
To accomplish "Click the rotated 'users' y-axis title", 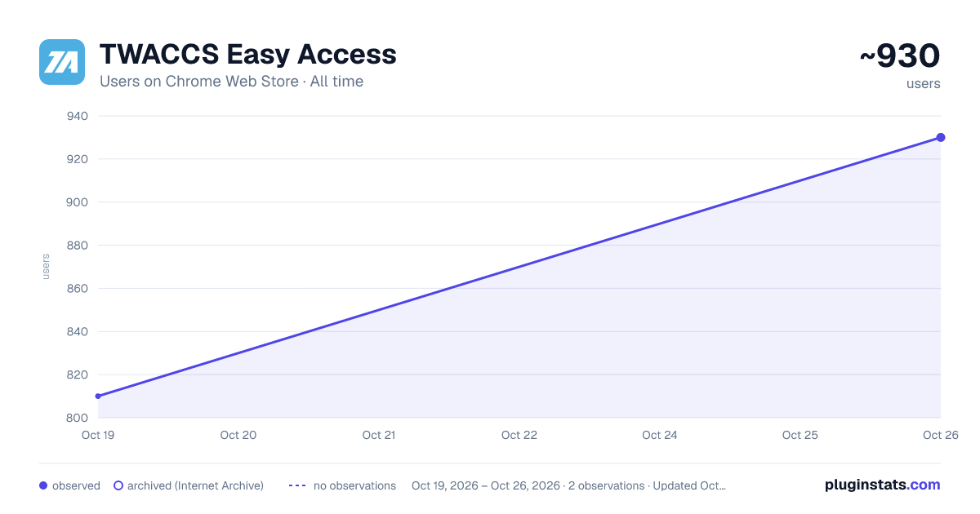I will (46, 267).
